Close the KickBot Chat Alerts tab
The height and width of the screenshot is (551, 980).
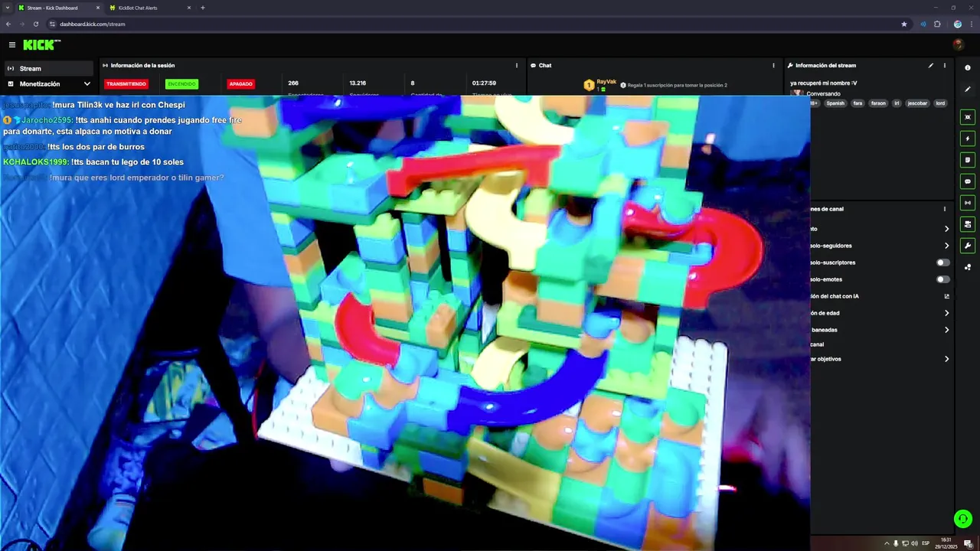click(x=189, y=8)
